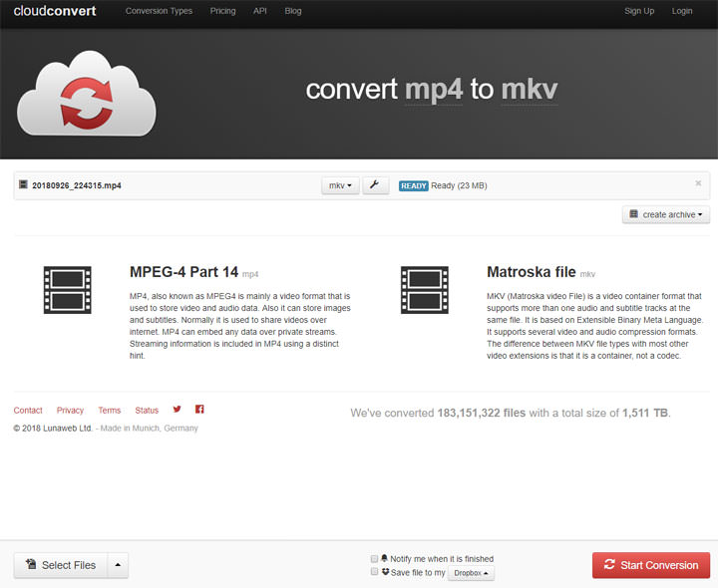Open the Status link
Image resolution: width=718 pixels, height=588 pixels.
click(x=147, y=411)
